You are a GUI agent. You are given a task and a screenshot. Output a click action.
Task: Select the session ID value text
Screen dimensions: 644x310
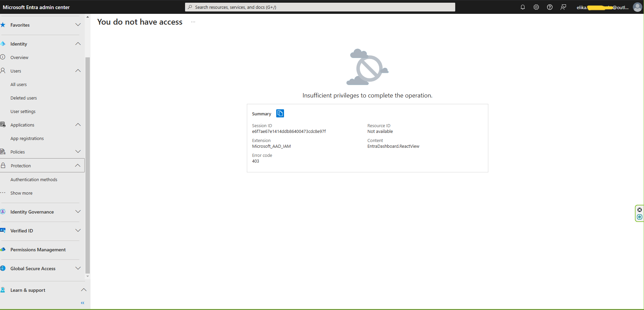[289, 132]
